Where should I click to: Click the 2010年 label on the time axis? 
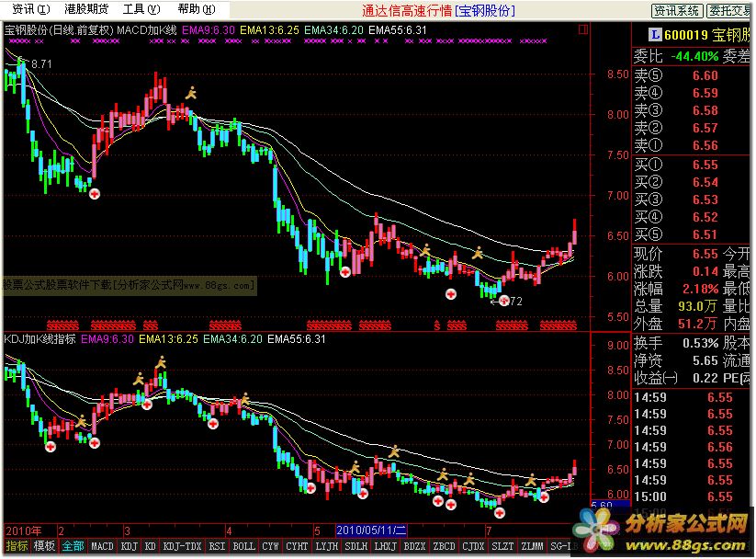tap(24, 530)
